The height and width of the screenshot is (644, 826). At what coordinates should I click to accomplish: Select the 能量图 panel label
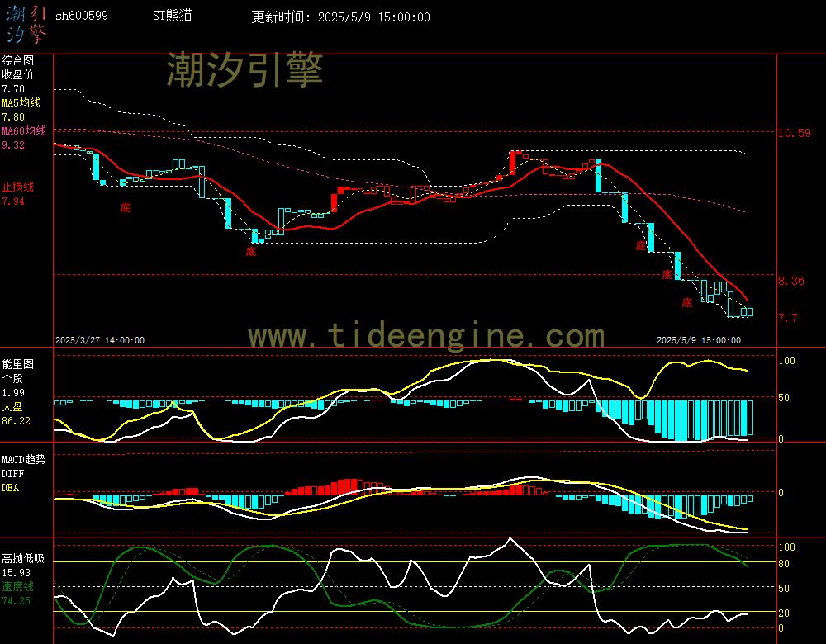pos(17,364)
